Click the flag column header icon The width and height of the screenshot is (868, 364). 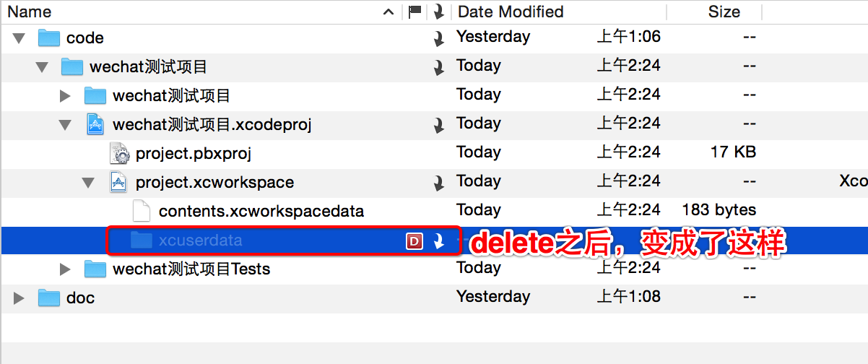[415, 12]
